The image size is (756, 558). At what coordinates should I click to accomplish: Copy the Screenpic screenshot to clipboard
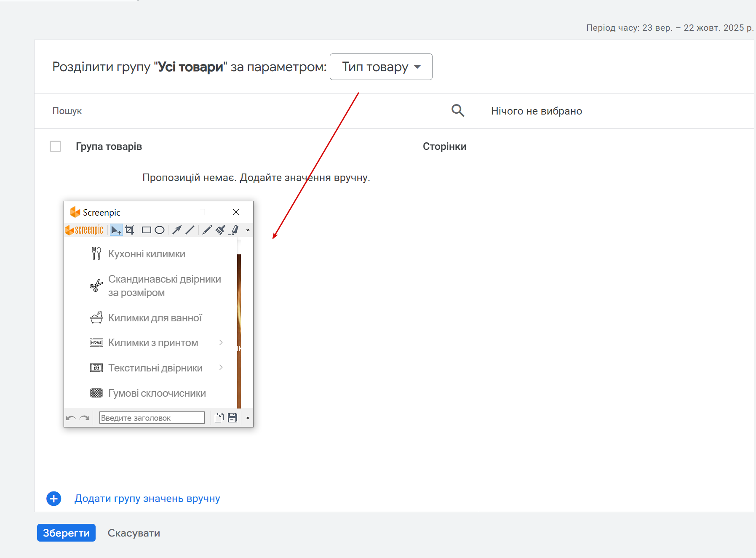pyautogui.click(x=219, y=418)
